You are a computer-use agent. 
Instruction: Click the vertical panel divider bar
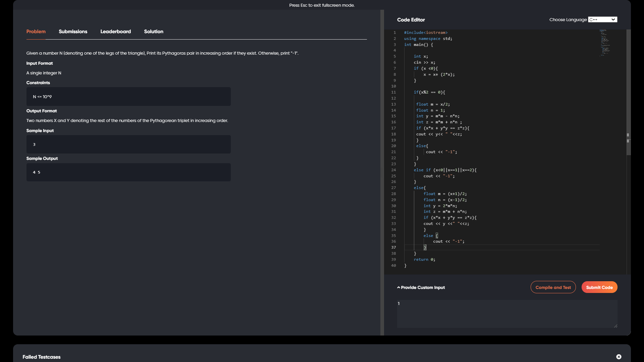[382, 172]
